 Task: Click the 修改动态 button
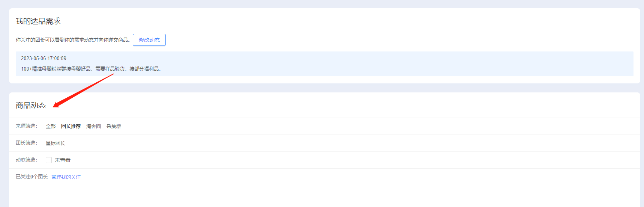point(149,40)
